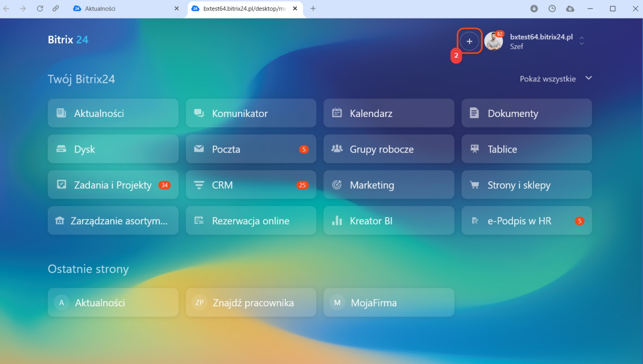643x364 pixels.
Task: Click the Ostatnie strony heading
Action: pos(88,269)
